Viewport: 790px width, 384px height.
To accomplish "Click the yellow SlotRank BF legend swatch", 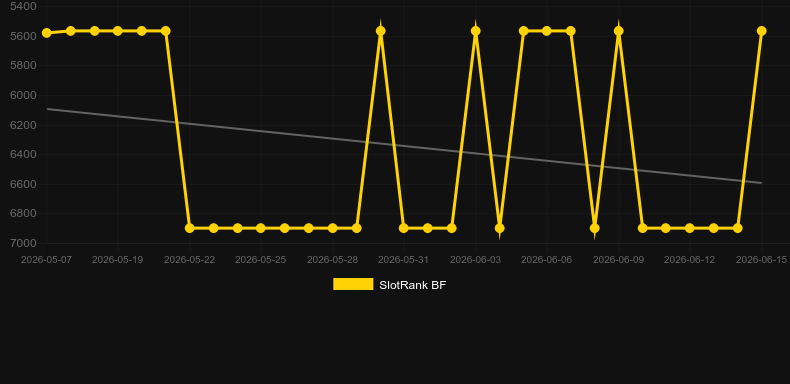I will click(353, 284).
